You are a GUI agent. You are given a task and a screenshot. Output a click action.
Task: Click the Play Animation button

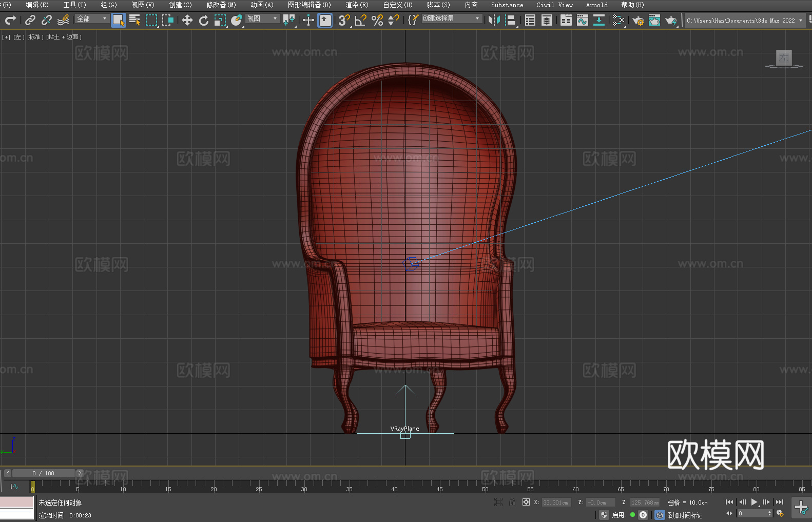(755, 502)
